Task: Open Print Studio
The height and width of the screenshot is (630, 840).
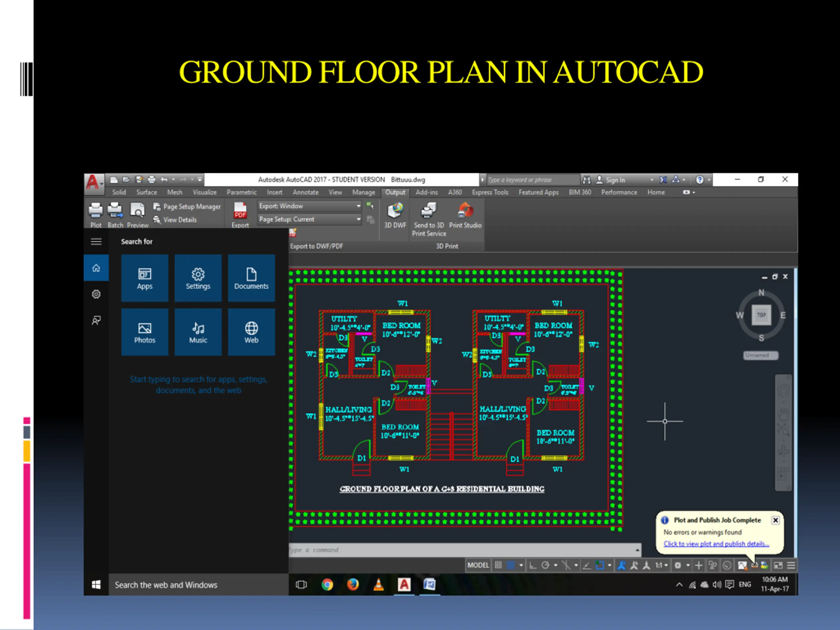Action: point(465,211)
